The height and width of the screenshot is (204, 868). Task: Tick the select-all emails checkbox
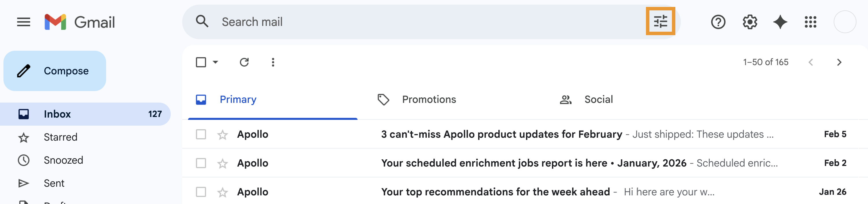pos(201,62)
